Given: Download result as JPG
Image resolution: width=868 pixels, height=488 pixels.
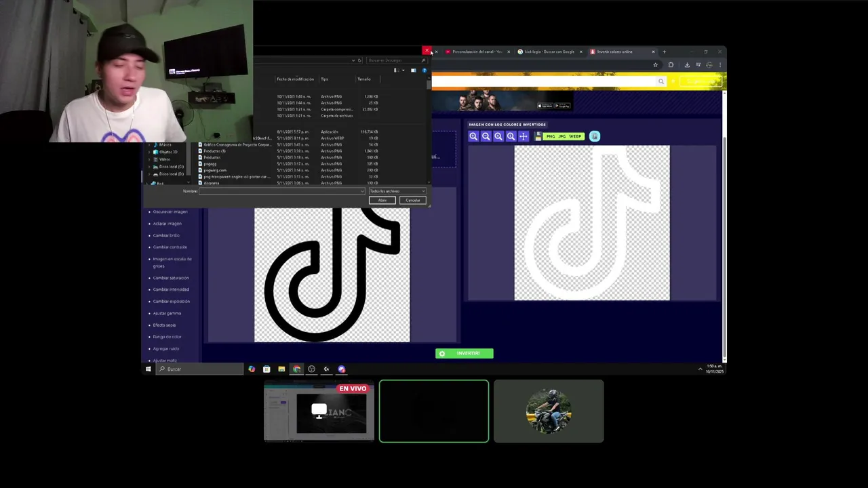Looking at the screenshot, I should tap(562, 136).
